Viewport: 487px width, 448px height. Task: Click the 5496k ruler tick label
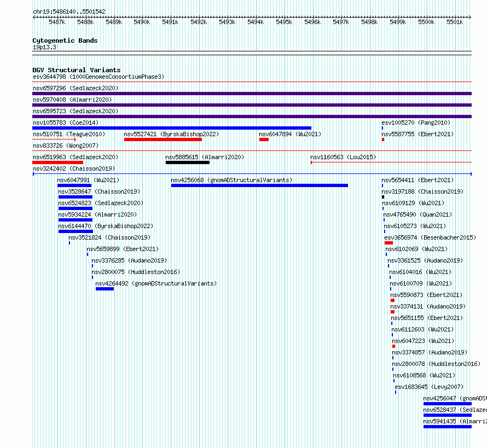point(312,22)
